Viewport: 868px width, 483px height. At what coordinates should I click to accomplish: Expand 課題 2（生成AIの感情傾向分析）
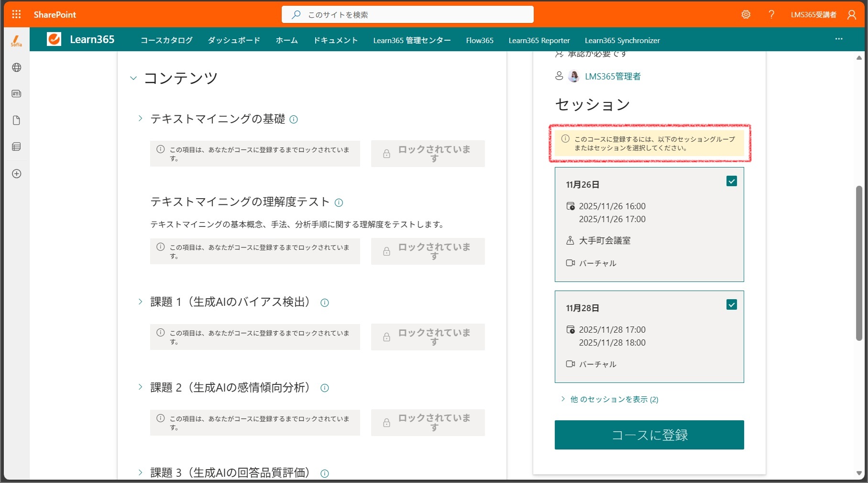pos(140,387)
